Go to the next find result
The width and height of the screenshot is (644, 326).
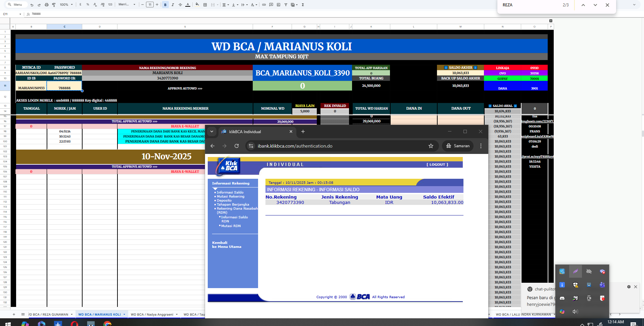(x=595, y=5)
